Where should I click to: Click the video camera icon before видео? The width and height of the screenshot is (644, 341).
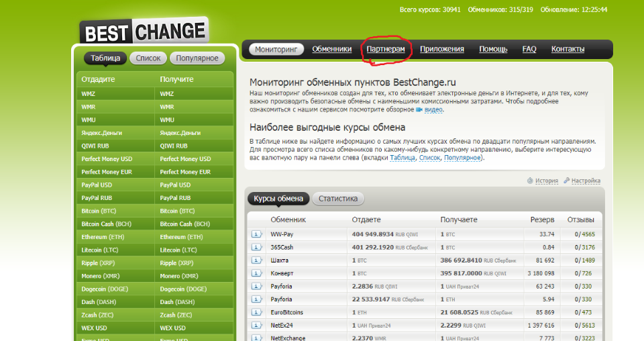419,109
